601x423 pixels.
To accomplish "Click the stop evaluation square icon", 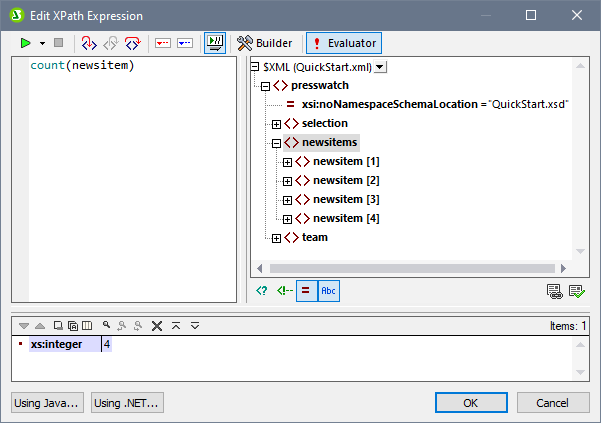I will [58, 43].
